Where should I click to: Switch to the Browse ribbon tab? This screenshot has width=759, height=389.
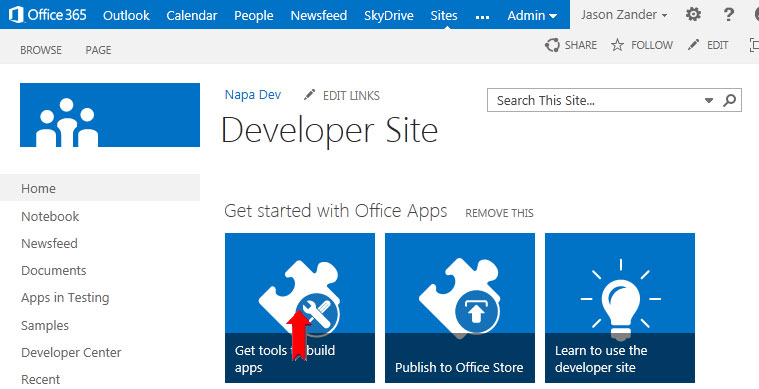tap(41, 50)
